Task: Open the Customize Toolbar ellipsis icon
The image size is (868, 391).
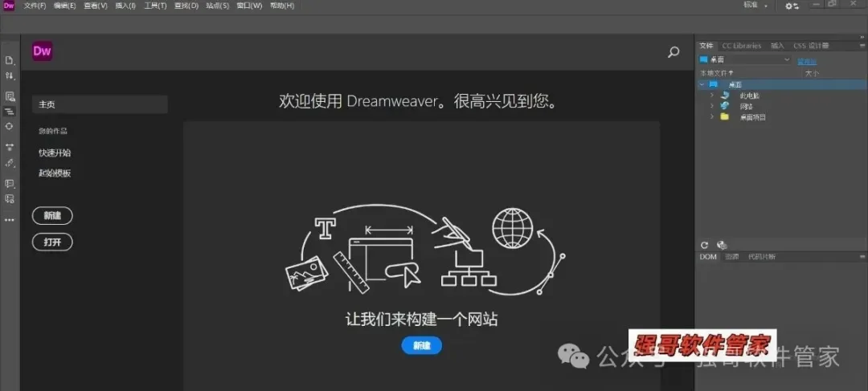Action: click(10, 219)
